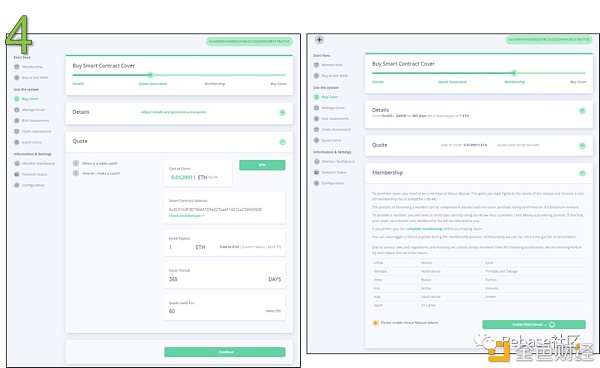Open Risk Assessment icon in left panel
The height and width of the screenshot is (368, 600).
[x=17, y=120]
